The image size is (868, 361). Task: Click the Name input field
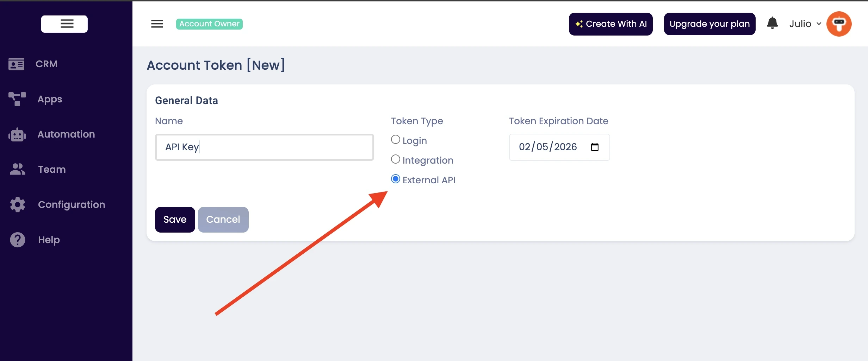point(265,147)
